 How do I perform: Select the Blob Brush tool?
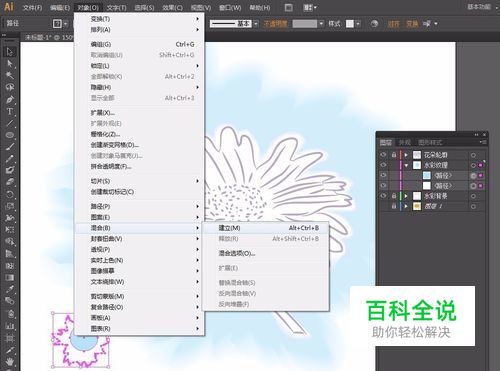coord(9,170)
